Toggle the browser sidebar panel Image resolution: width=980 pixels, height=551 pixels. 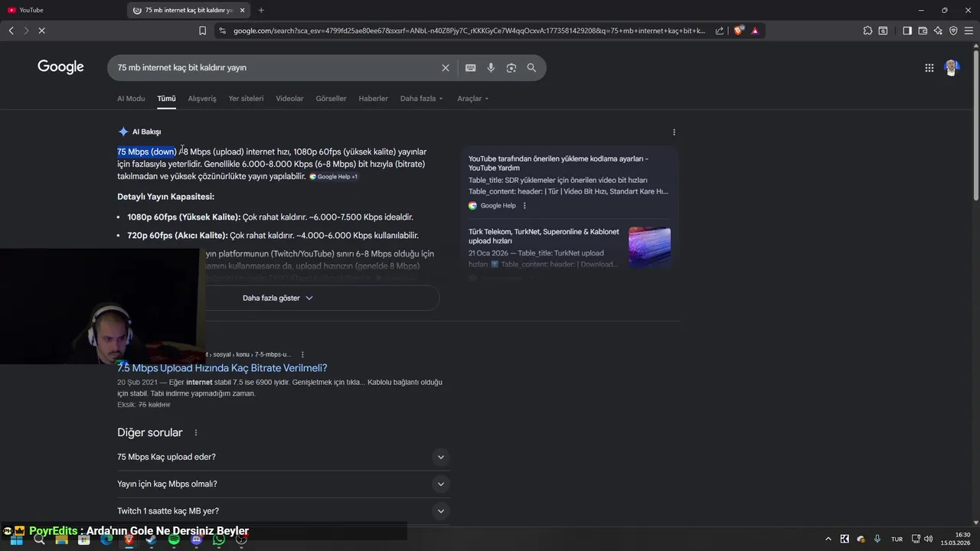907,31
